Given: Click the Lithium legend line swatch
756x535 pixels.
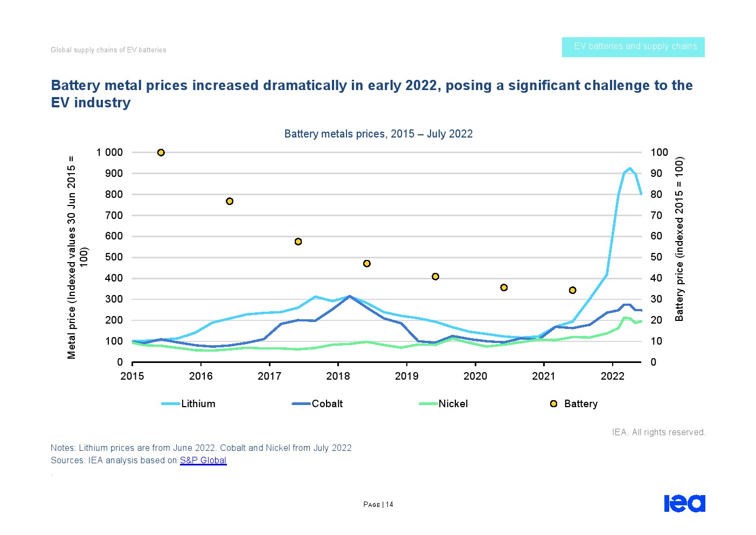Looking at the screenshot, I should pyautogui.click(x=170, y=403).
